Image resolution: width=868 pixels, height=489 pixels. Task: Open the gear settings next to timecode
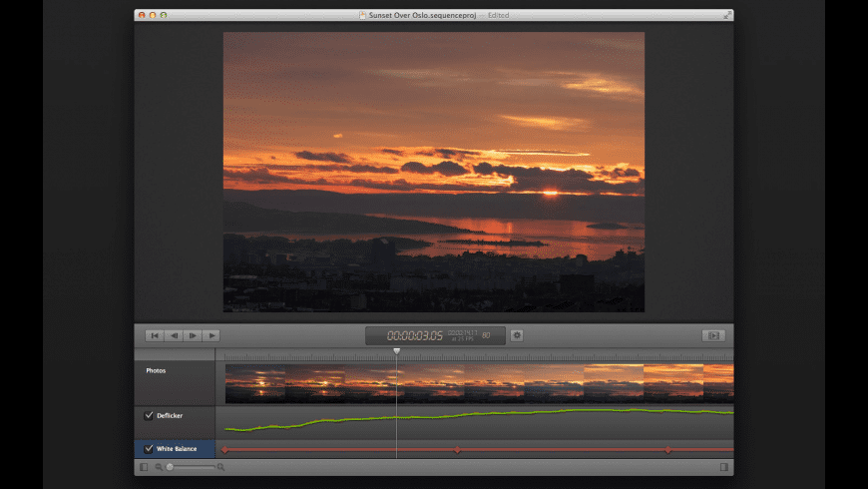517,335
